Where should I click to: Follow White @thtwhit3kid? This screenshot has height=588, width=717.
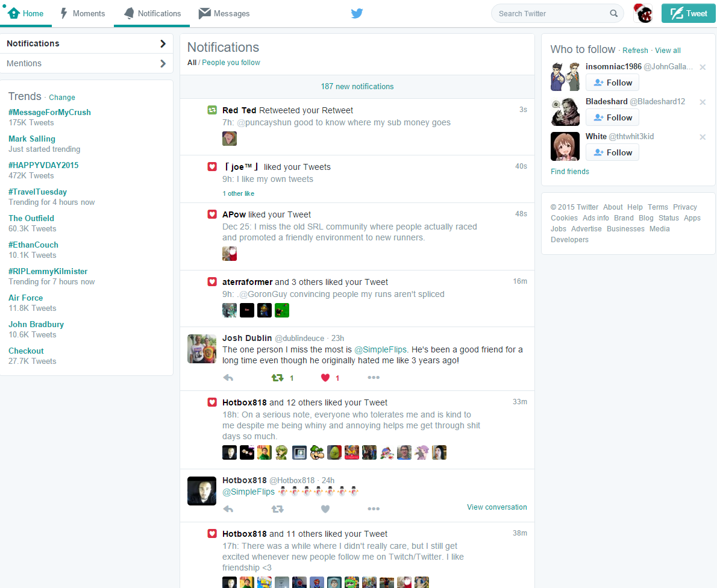[612, 152]
